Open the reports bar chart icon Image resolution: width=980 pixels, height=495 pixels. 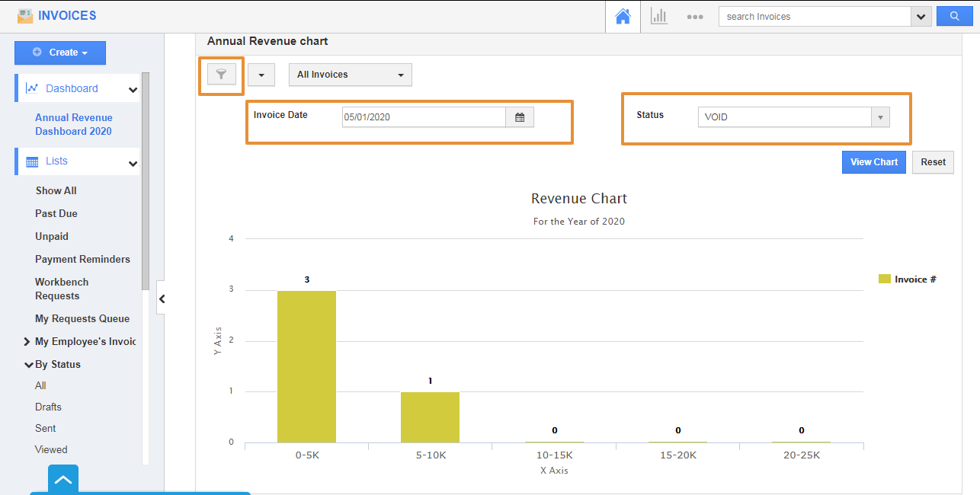658,16
